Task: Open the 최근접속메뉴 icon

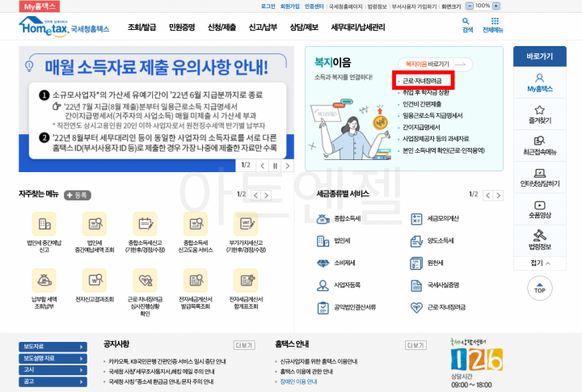Action: 540,141
